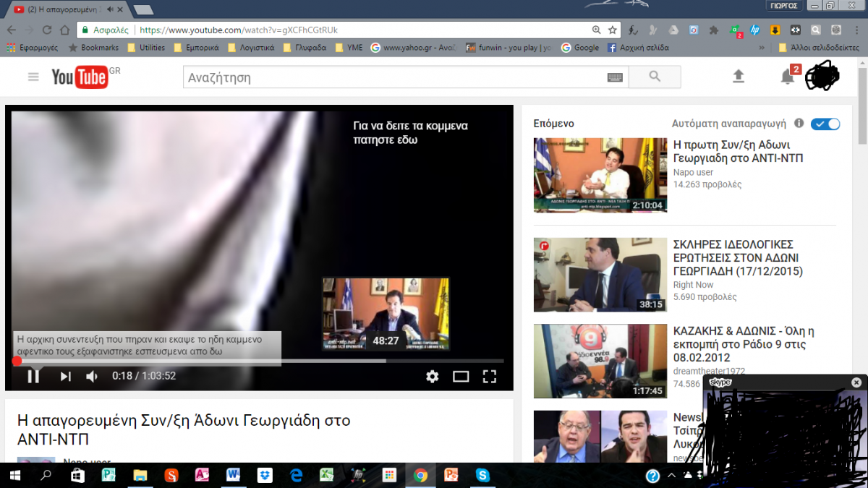This screenshot has width=868, height=488.
Task: Open on-screen keyboard in search box
Action: point(615,77)
